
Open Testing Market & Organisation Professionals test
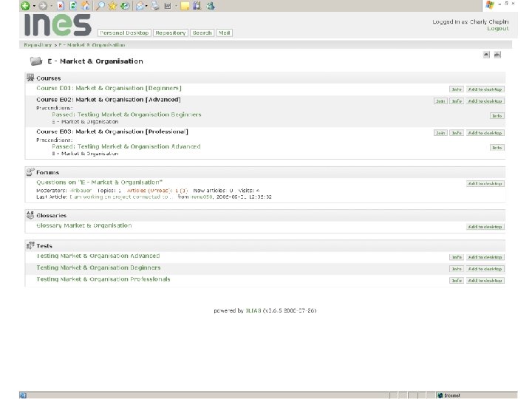point(103,279)
